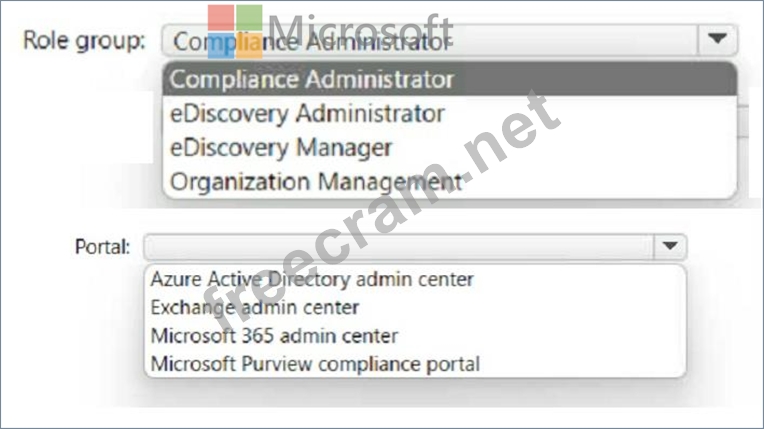The image size is (764, 429).
Task: Select Azure Active Directory admin center
Action: pos(312,279)
